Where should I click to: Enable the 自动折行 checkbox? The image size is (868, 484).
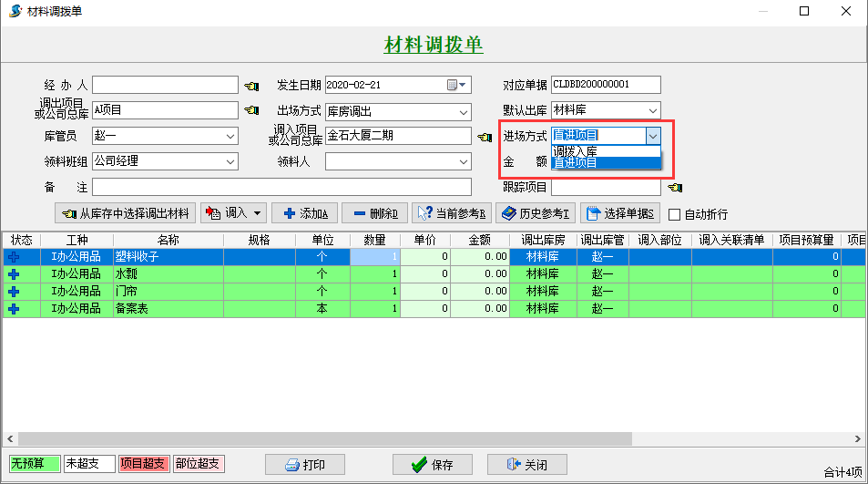click(x=675, y=214)
